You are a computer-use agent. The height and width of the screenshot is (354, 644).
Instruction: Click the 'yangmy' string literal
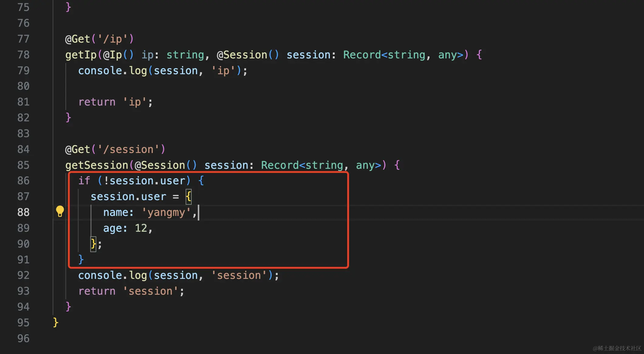click(166, 212)
